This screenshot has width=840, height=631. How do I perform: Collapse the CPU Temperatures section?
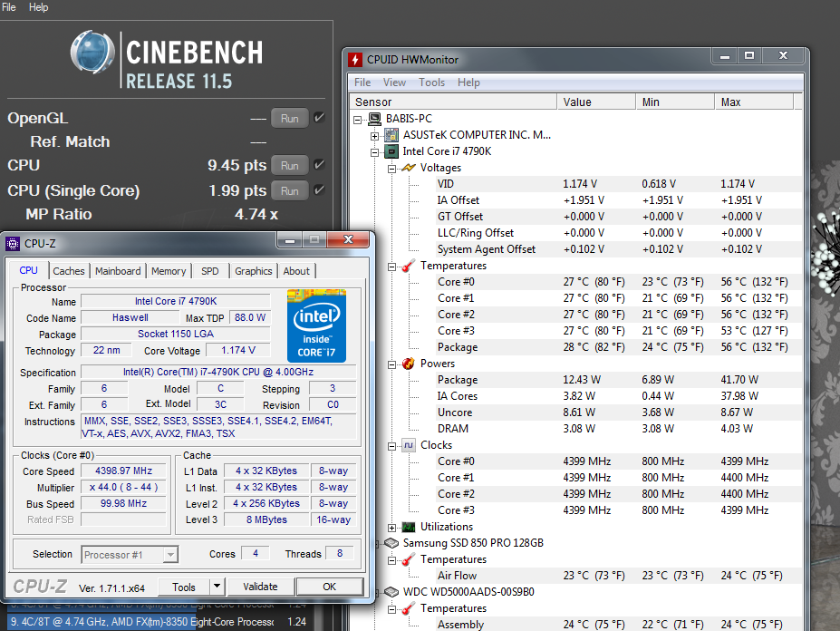[392, 267]
